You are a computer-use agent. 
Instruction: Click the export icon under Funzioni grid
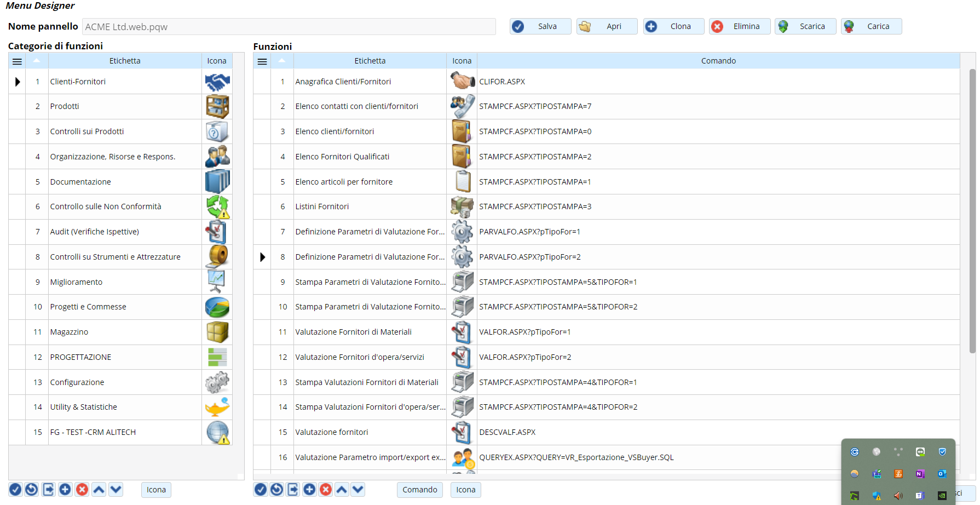coord(293,490)
